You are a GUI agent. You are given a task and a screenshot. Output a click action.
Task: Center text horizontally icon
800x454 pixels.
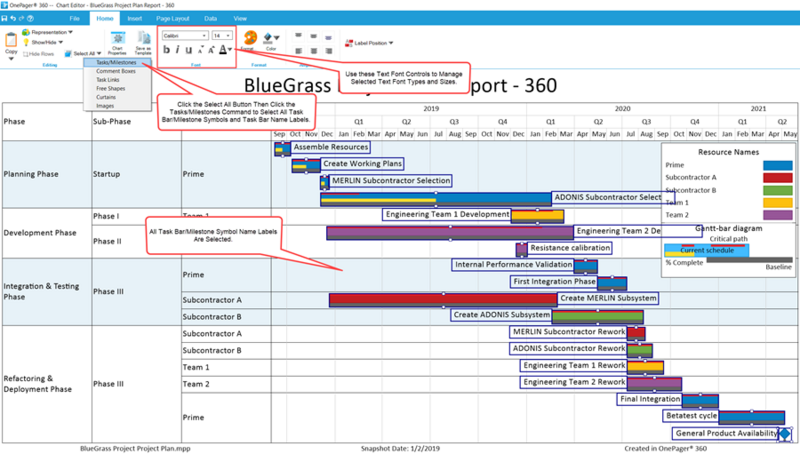313,51
